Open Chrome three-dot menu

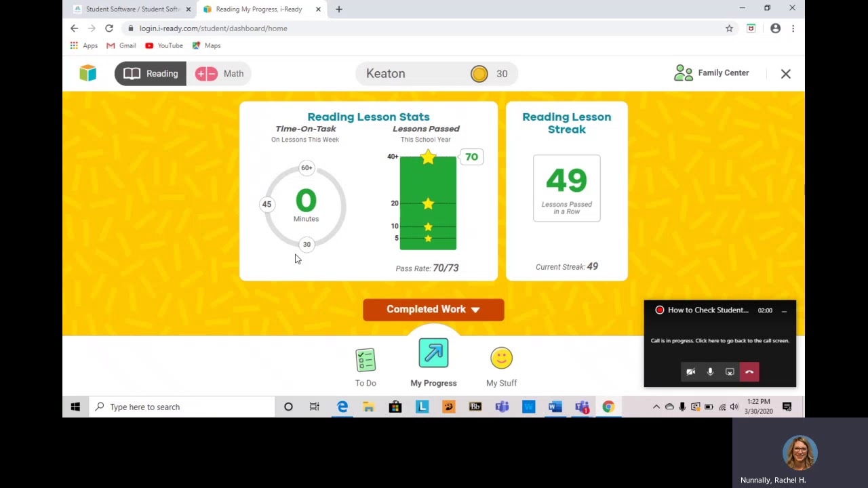pos(793,28)
